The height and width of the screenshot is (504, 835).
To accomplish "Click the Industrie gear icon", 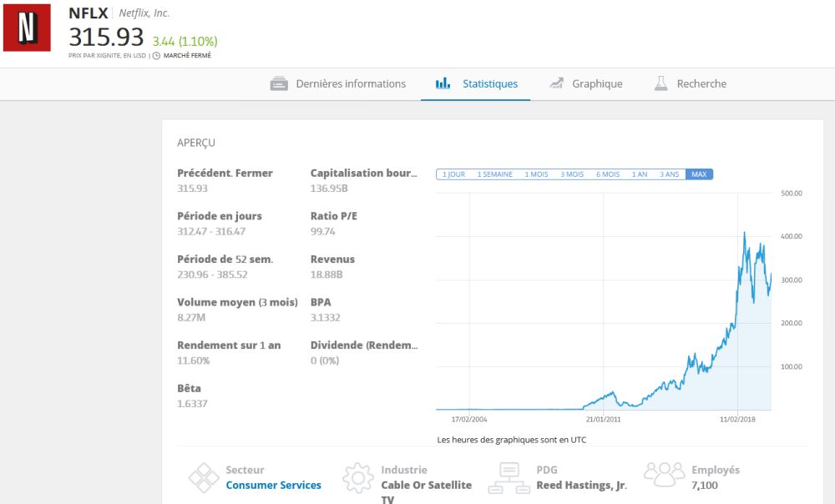I will (358, 477).
